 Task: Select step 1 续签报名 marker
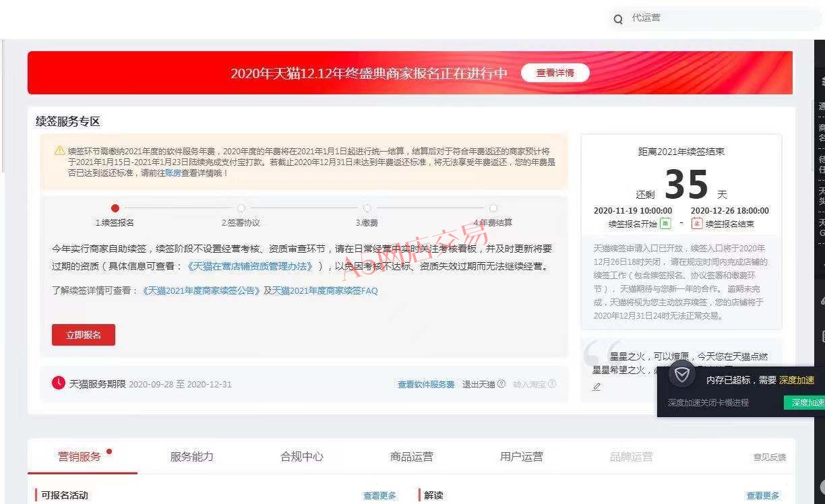115,208
